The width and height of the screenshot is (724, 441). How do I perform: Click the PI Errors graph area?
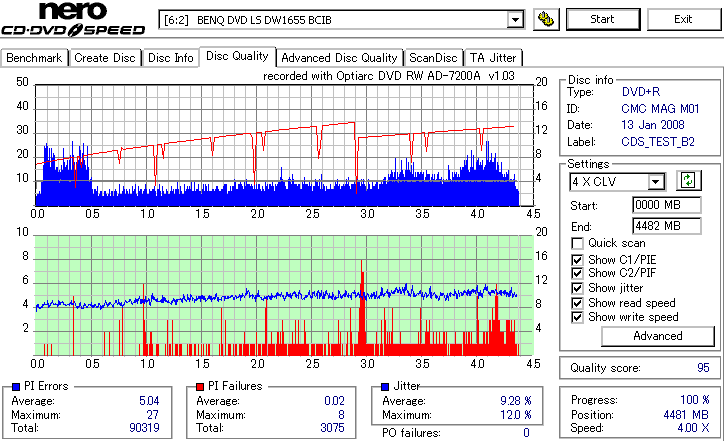(x=284, y=145)
